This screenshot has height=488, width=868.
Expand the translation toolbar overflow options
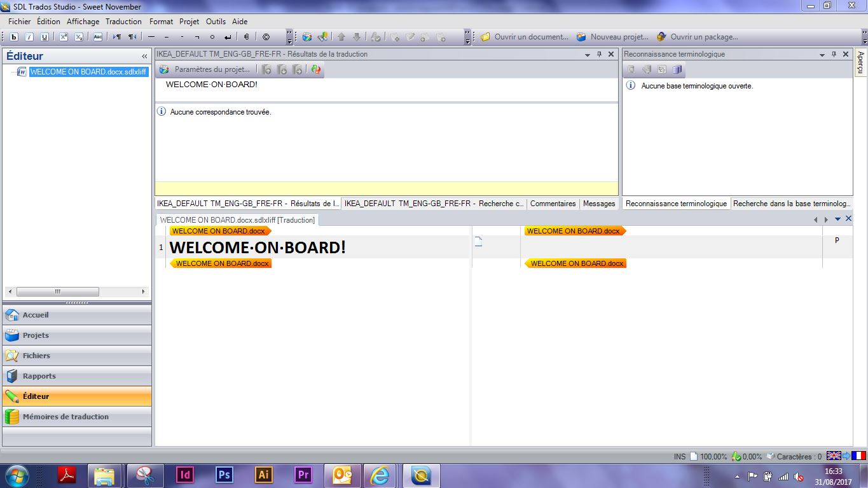[468, 38]
